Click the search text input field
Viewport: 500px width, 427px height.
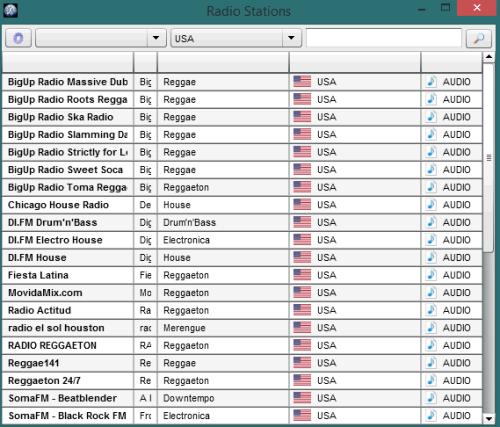384,38
